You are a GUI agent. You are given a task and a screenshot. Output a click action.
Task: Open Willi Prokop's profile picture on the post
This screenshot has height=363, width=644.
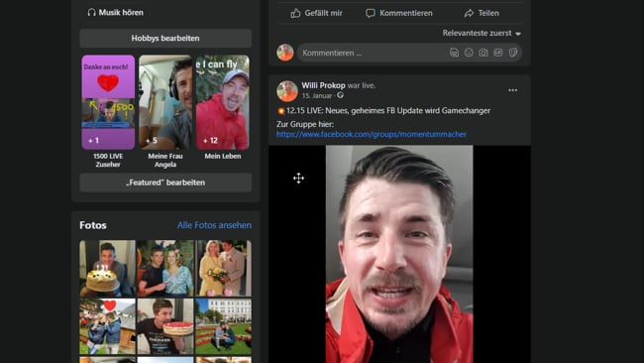(x=287, y=91)
